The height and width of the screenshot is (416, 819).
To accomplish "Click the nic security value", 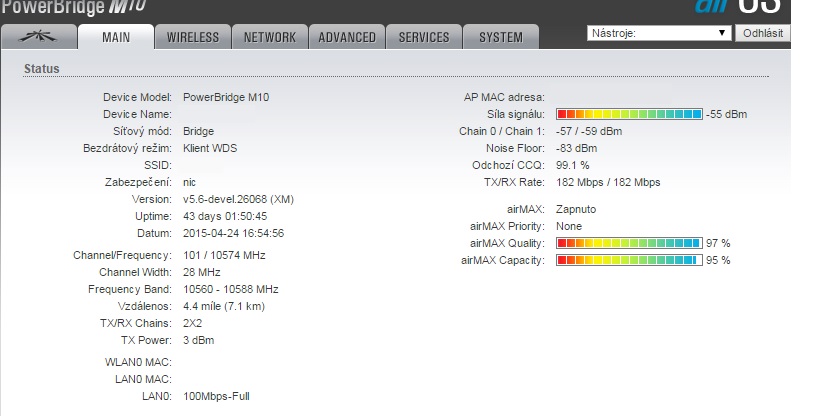I will point(190,182).
